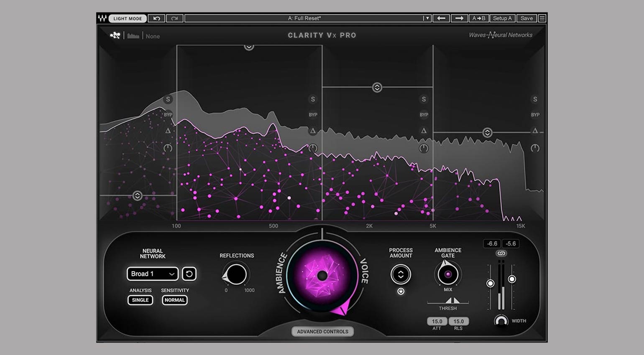Screen dimensions: 644x355
Task: Solo the third frequency band
Action: [424, 99]
